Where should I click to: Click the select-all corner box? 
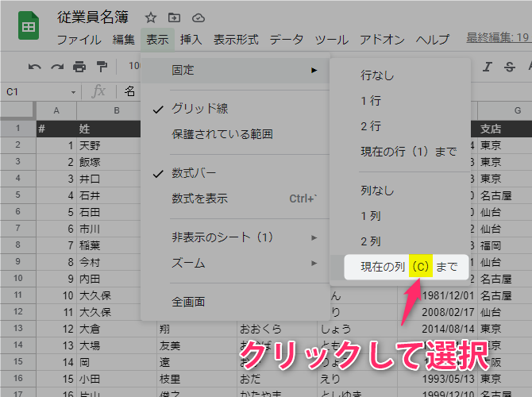click(x=18, y=110)
